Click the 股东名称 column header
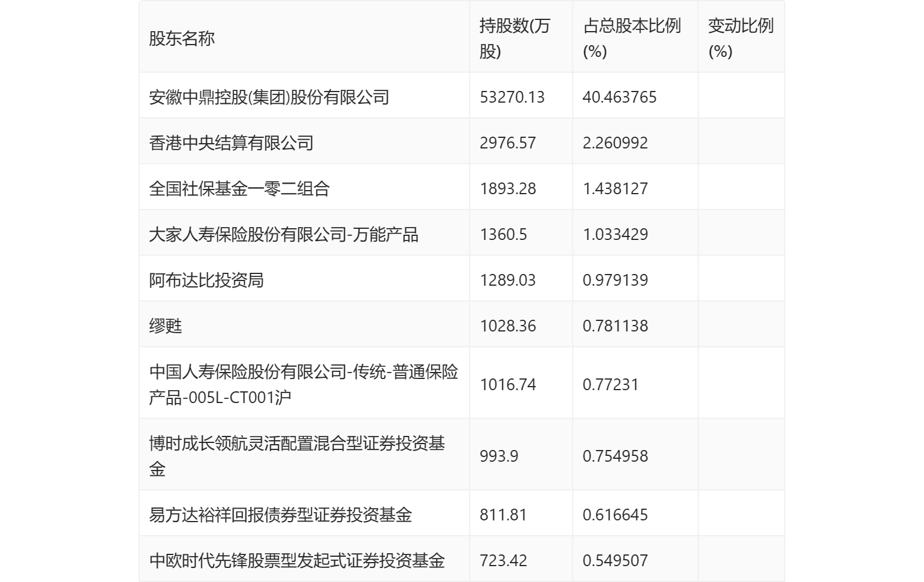This screenshot has width=924, height=582. point(182,39)
